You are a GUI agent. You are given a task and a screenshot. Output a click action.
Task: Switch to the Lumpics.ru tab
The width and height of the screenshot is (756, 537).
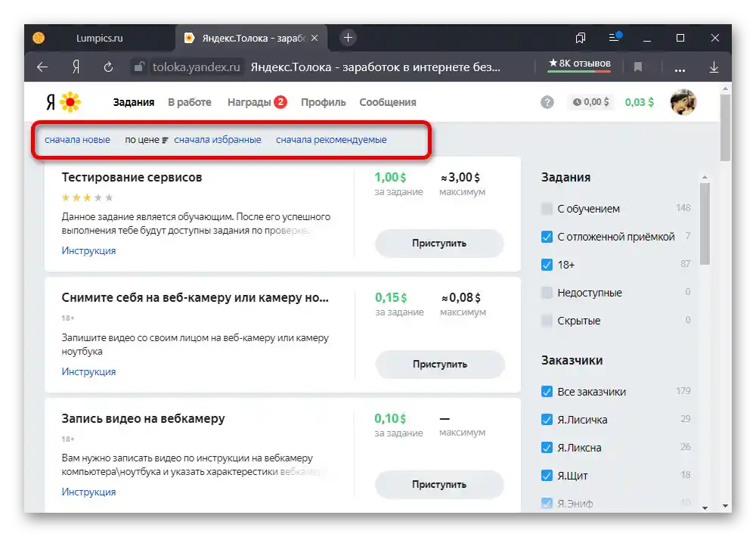99,38
